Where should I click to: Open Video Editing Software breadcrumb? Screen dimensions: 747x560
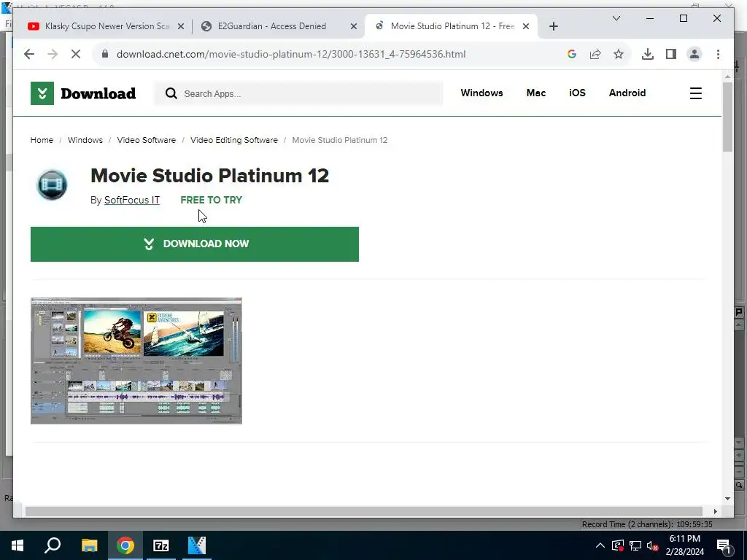click(x=234, y=140)
